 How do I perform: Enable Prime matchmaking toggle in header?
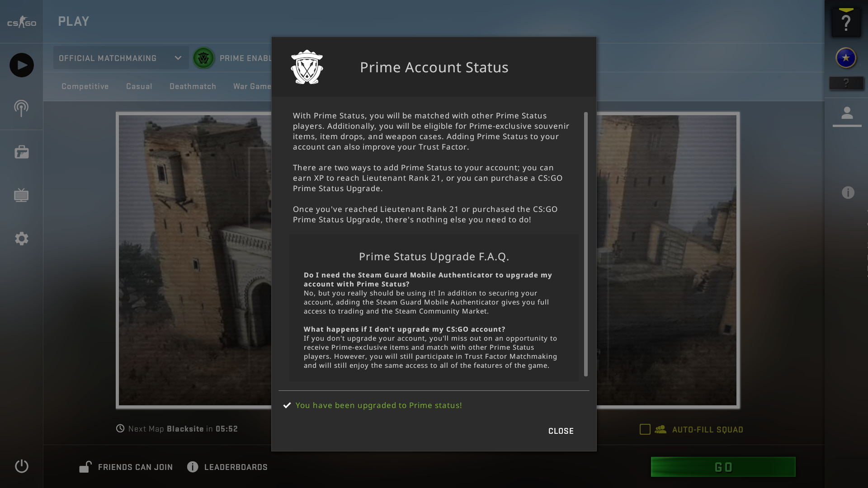click(203, 58)
